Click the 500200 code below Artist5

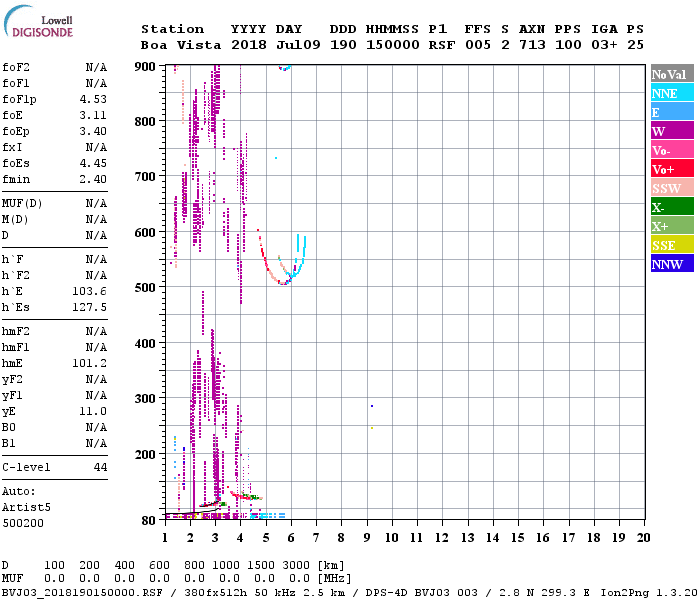click(23, 523)
